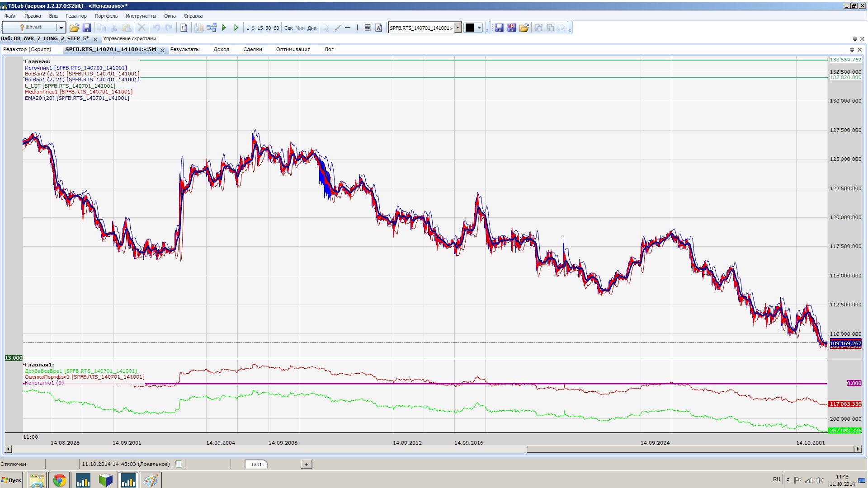Open the SPFB.RTS instrument dropdown

[458, 28]
